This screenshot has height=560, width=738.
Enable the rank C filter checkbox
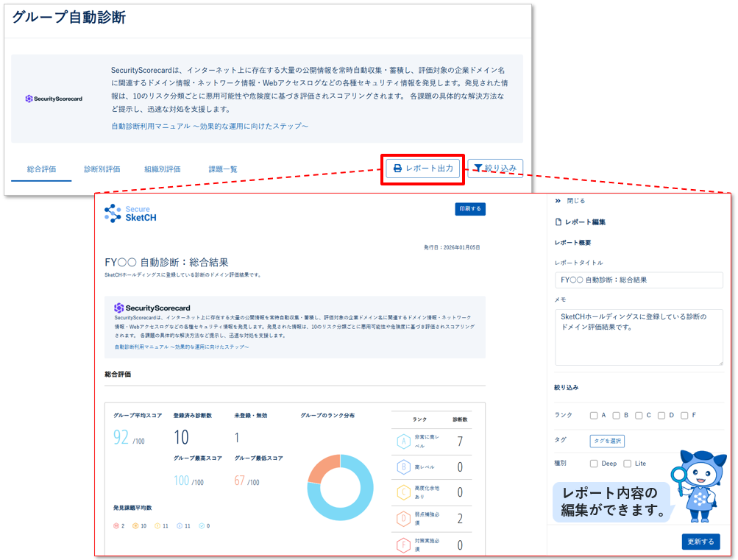637,415
